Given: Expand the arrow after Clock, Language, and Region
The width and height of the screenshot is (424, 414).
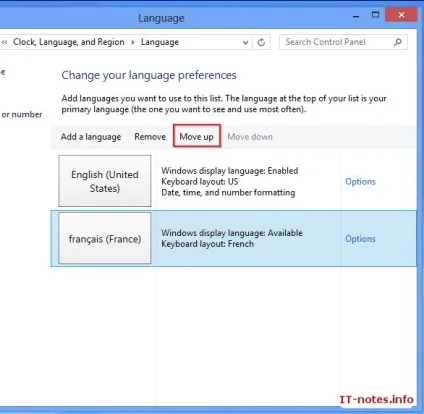Looking at the screenshot, I should click(x=133, y=42).
